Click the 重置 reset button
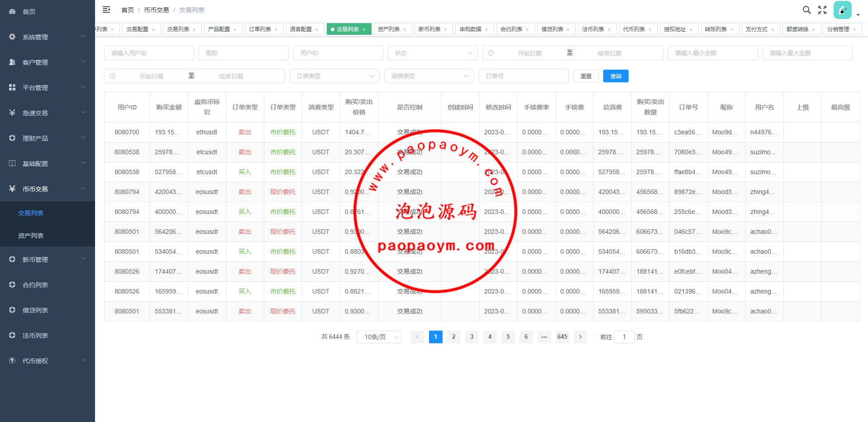Image resolution: width=868 pixels, height=422 pixels. pos(586,76)
